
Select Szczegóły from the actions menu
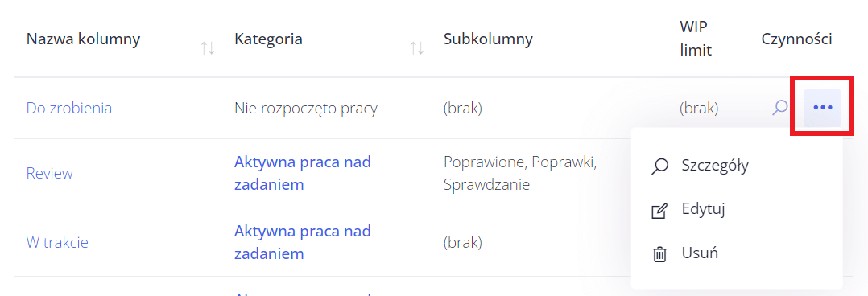[716, 165]
